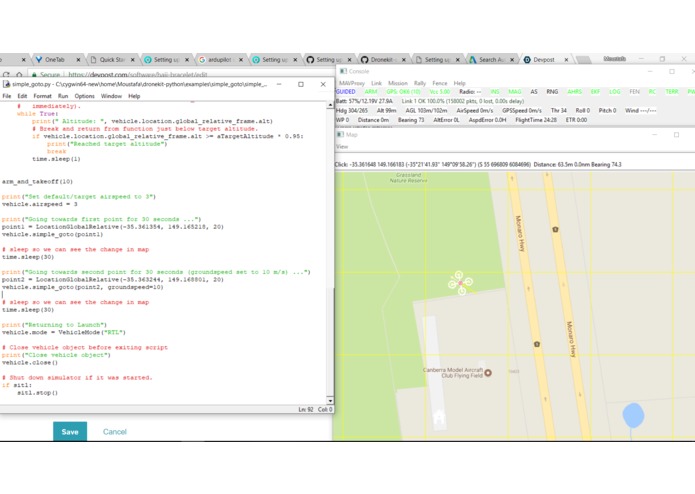Image resolution: width=695 pixels, height=494 pixels.
Task: Open the MAVProxy menu in Console window
Action: [352, 83]
